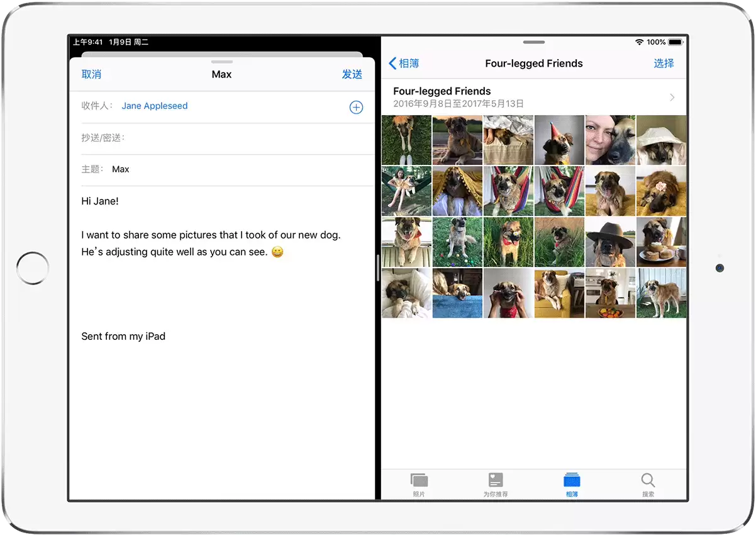This screenshot has width=756, height=535.
Task: Open photo of dog on yellow chair
Action: tap(559, 293)
